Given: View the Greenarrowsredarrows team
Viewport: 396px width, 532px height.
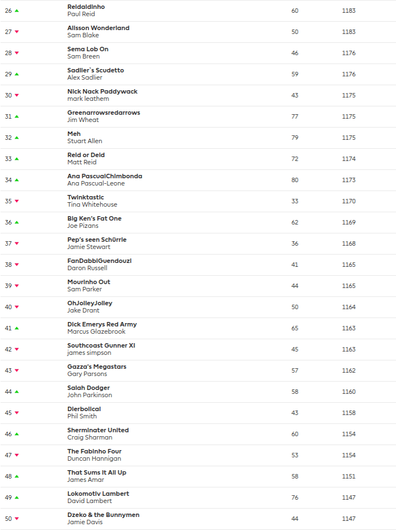Looking at the screenshot, I should tap(104, 113).
